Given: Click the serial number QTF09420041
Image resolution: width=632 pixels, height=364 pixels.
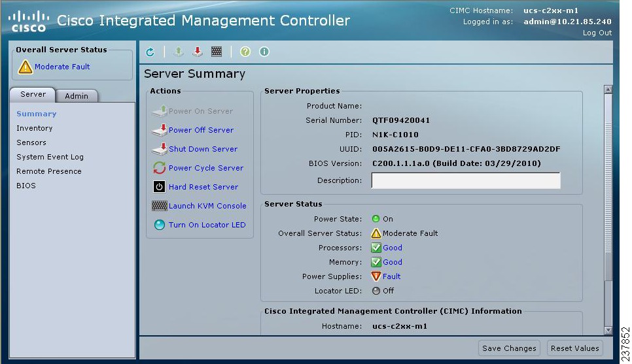Looking at the screenshot, I should (x=401, y=120).
